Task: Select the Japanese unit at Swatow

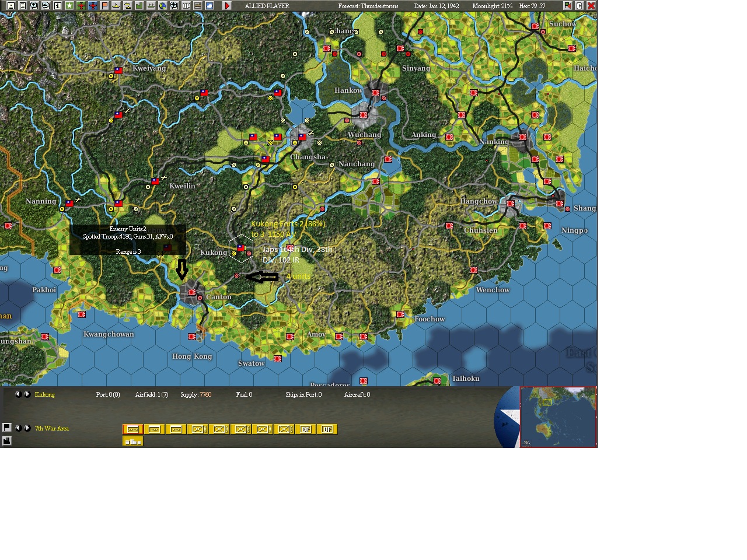Action: [x=278, y=359]
